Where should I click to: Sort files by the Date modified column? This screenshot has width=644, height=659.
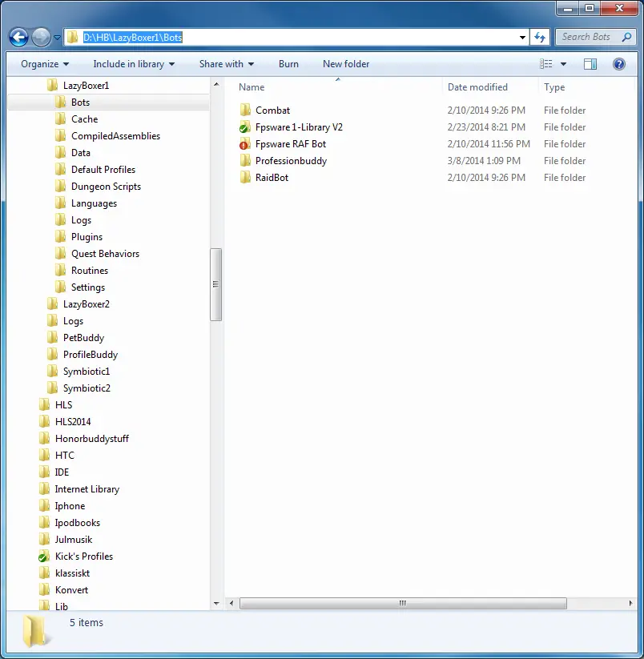click(x=477, y=87)
